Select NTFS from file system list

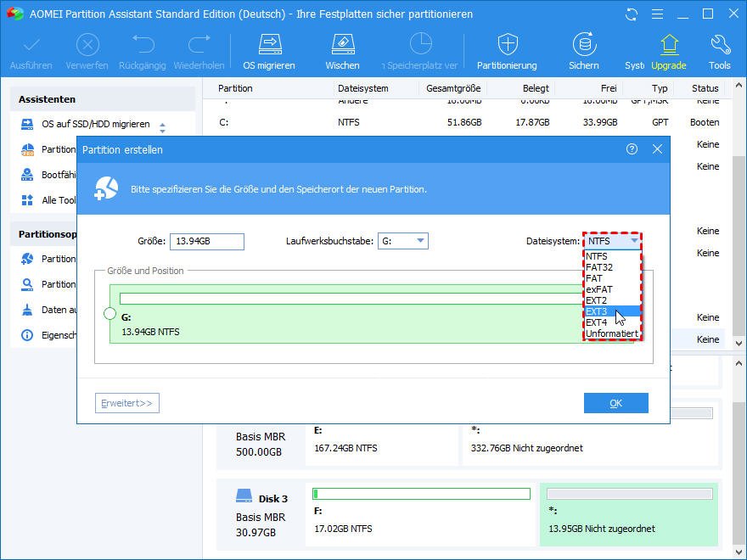[613, 256]
